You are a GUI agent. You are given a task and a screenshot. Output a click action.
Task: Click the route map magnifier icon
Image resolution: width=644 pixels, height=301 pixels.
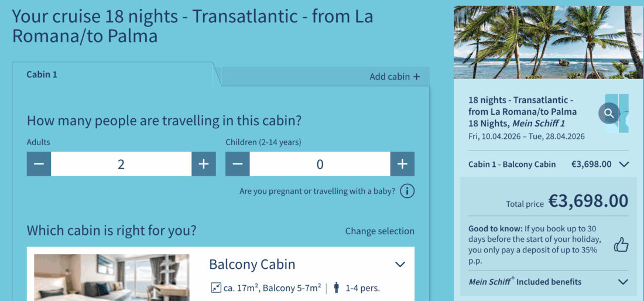609,113
